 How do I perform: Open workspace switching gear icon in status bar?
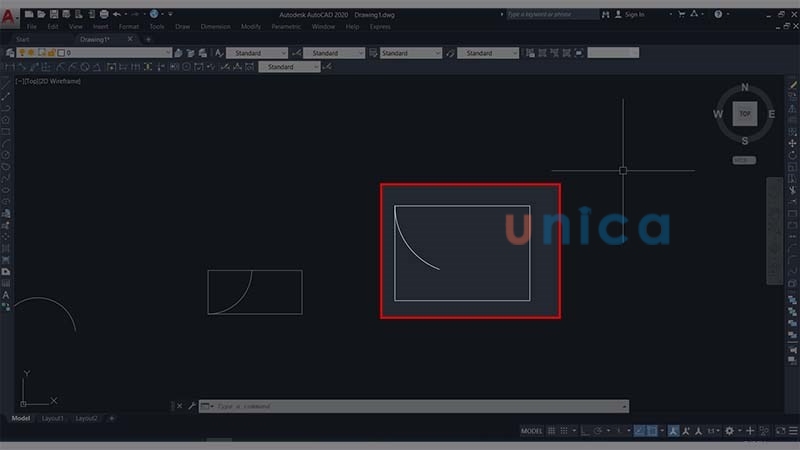coord(730,431)
